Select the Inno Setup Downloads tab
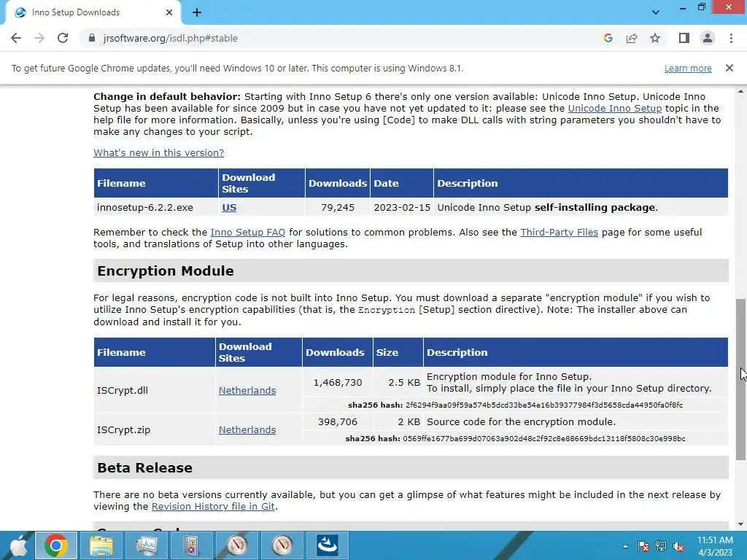This screenshot has width=747, height=560. 93,12
